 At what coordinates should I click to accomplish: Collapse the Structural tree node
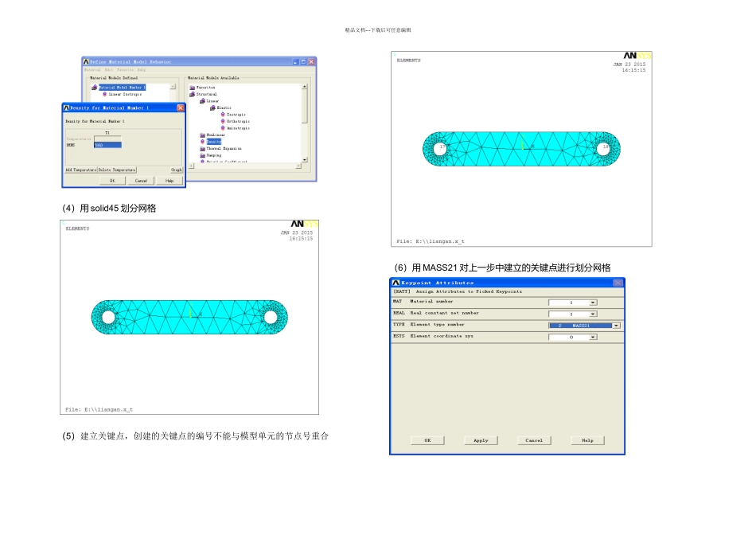[192, 94]
